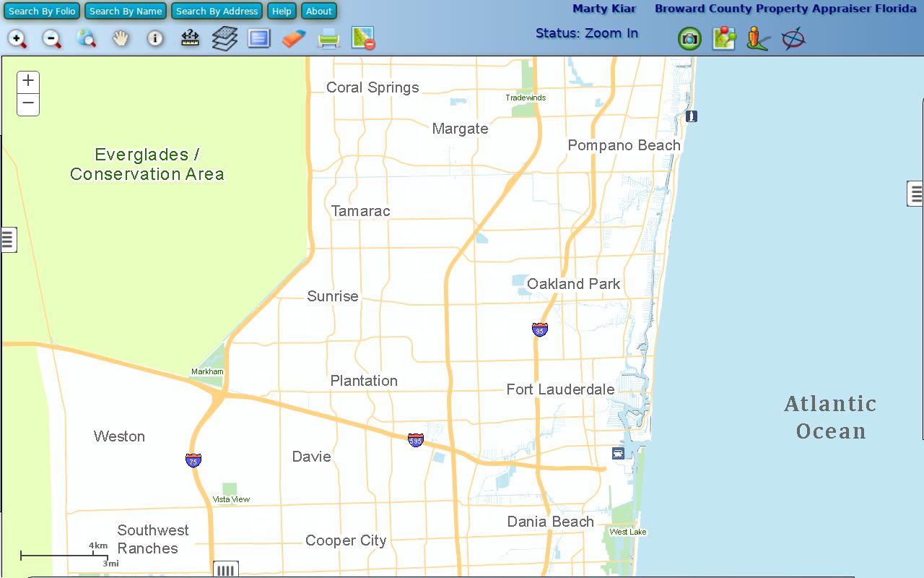Zoom out with map minus button
The height and width of the screenshot is (578, 924).
coord(28,104)
